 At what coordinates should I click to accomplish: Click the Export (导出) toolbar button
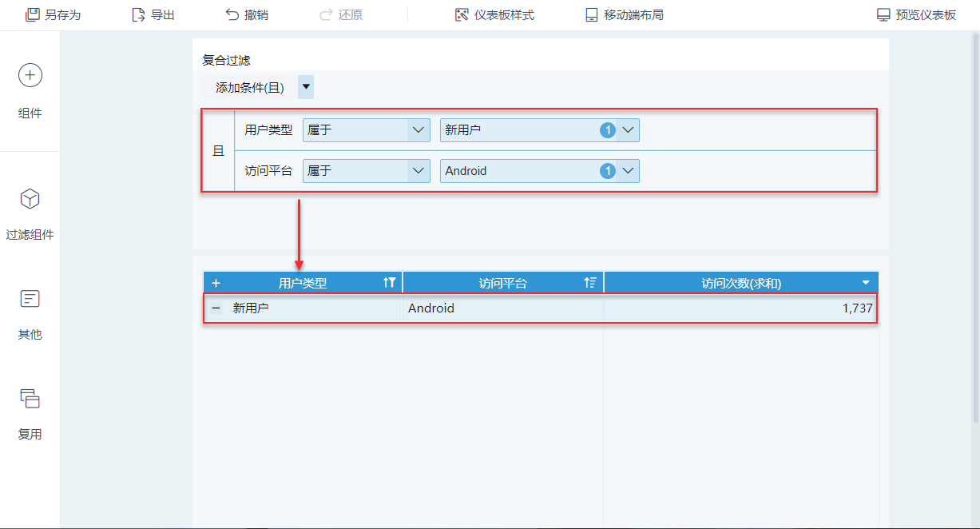coord(153,15)
